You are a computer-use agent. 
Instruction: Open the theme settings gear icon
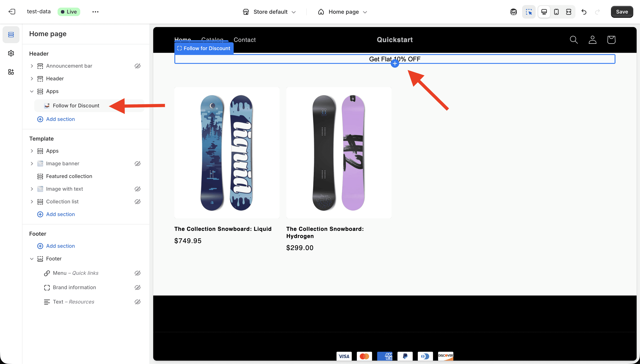tap(11, 53)
